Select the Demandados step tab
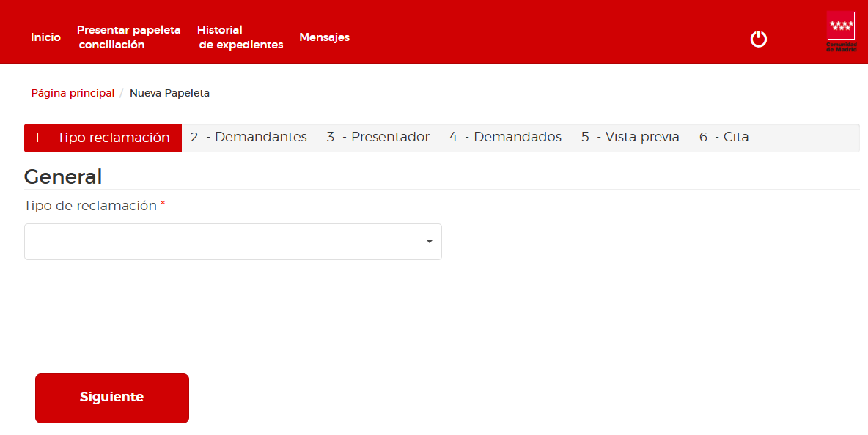 tap(505, 137)
